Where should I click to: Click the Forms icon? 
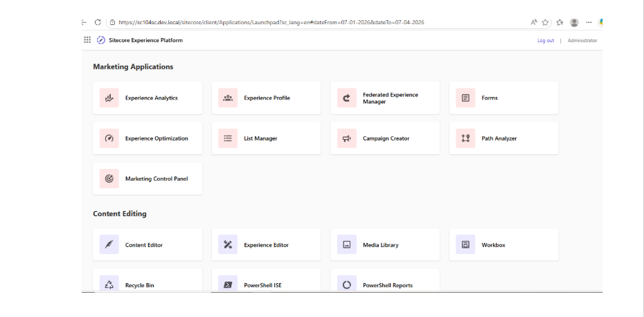point(465,98)
